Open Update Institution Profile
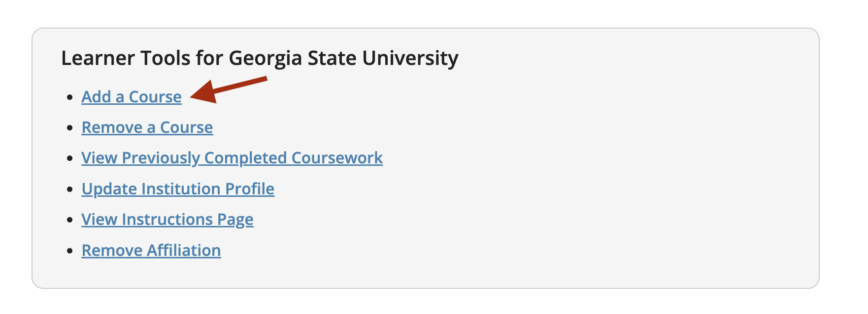The width and height of the screenshot is (868, 314). coord(178,189)
